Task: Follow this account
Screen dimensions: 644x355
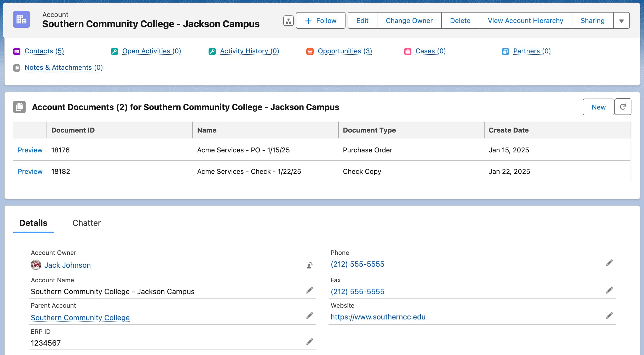Action: (320, 21)
